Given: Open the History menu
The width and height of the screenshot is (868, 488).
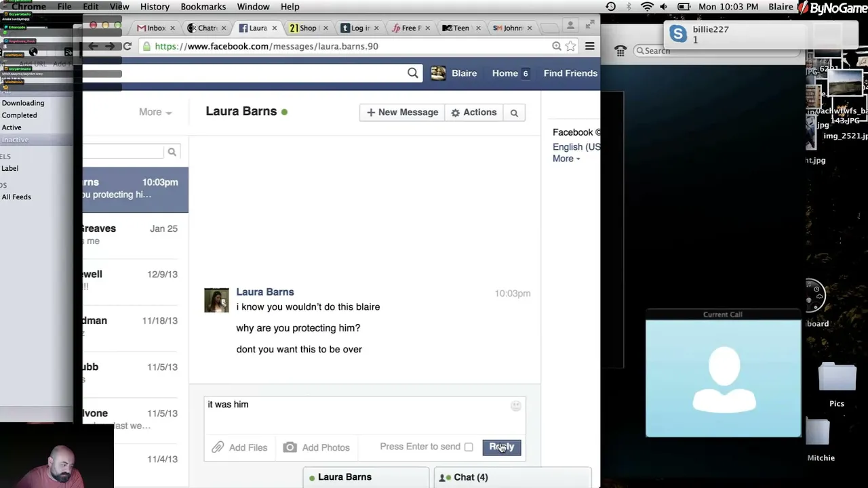Looking at the screenshot, I should point(155,7).
